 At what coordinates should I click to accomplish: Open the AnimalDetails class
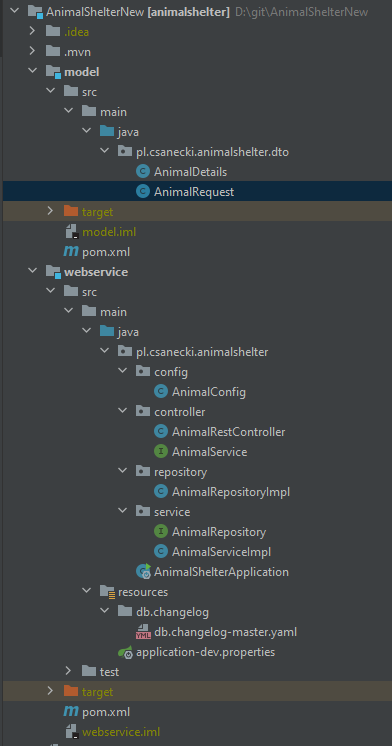[x=190, y=172]
